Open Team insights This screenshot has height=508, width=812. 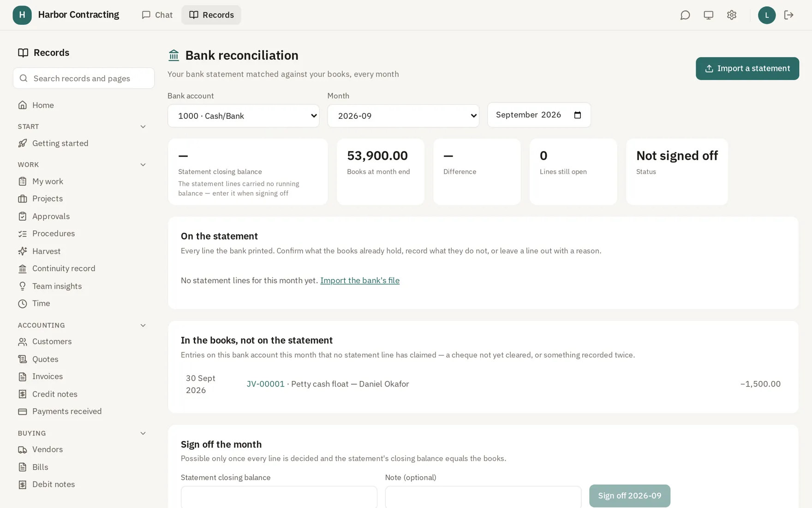84,286
